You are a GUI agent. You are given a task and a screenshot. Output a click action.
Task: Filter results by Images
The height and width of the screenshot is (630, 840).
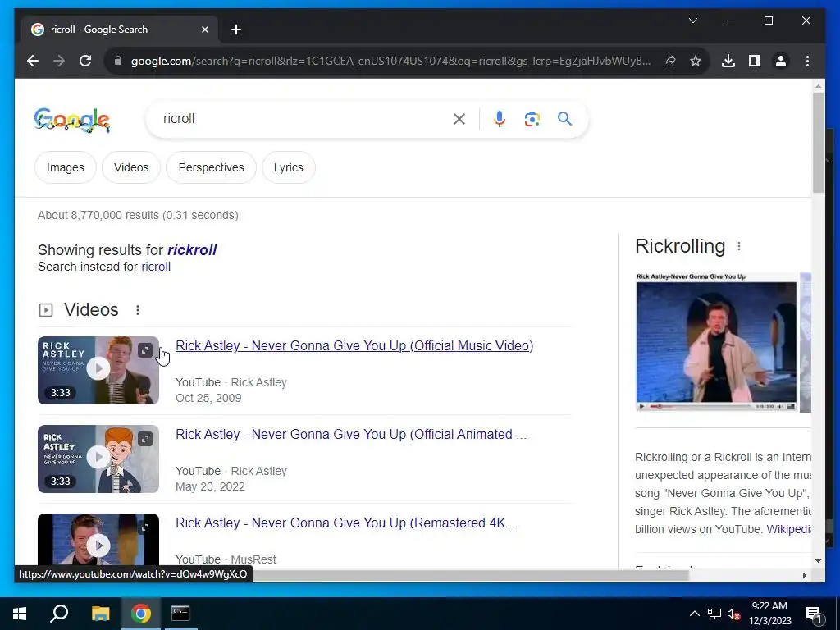coord(66,167)
